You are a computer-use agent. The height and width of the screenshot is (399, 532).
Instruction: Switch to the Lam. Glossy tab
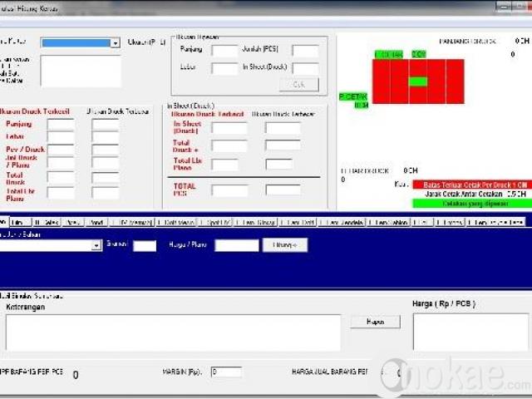click(x=256, y=223)
